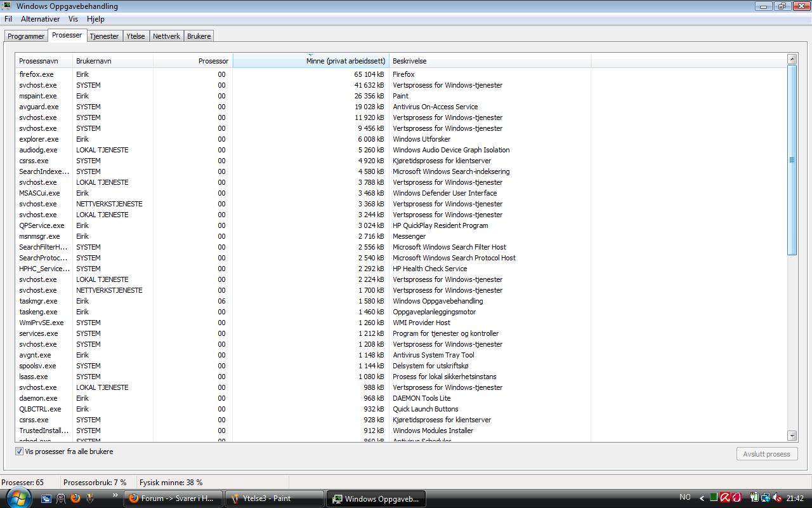Click the Microsoft Windows Search Protocol Host description
Viewport: 812px width, 508px height.
pyautogui.click(x=454, y=258)
